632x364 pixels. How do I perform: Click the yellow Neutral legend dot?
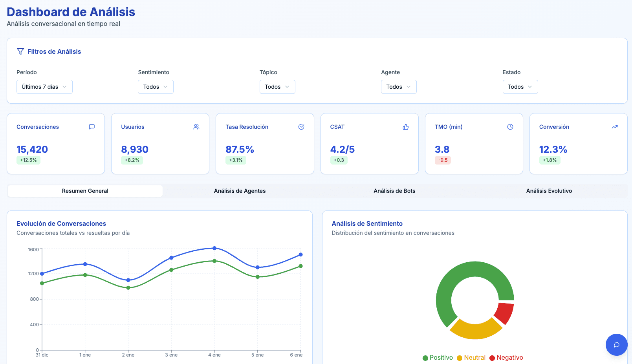pos(460,358)
